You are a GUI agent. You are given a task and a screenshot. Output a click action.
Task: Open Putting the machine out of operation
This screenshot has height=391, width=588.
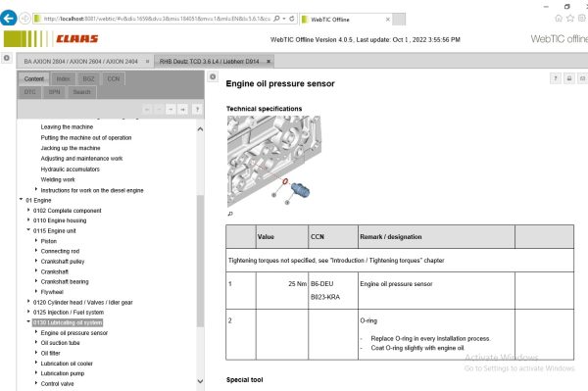coord(86,137)
